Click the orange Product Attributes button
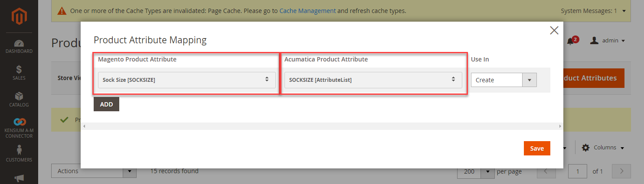The width and height of the screenshot is (644, 184). tap(594, 78)
